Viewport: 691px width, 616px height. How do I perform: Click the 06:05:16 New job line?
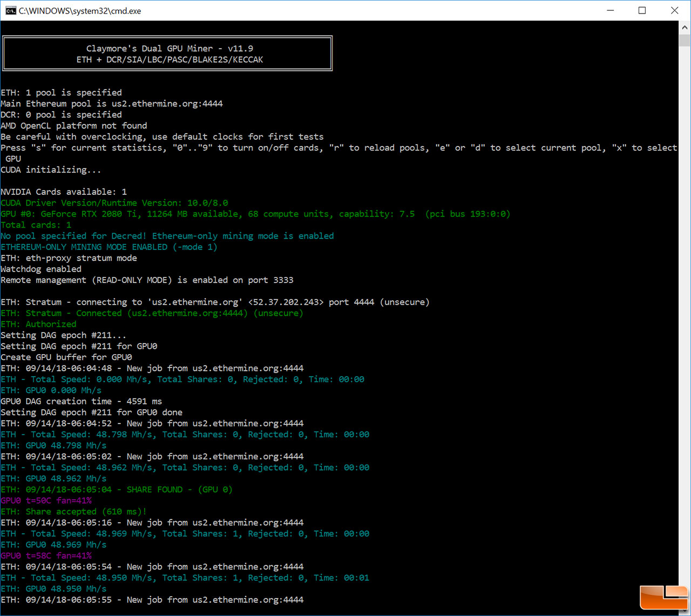coord(152,523)
